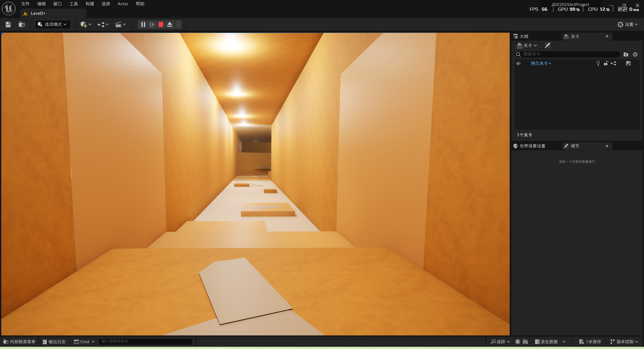
Task: Click the browse content icon next to Save
Action: 22,24
